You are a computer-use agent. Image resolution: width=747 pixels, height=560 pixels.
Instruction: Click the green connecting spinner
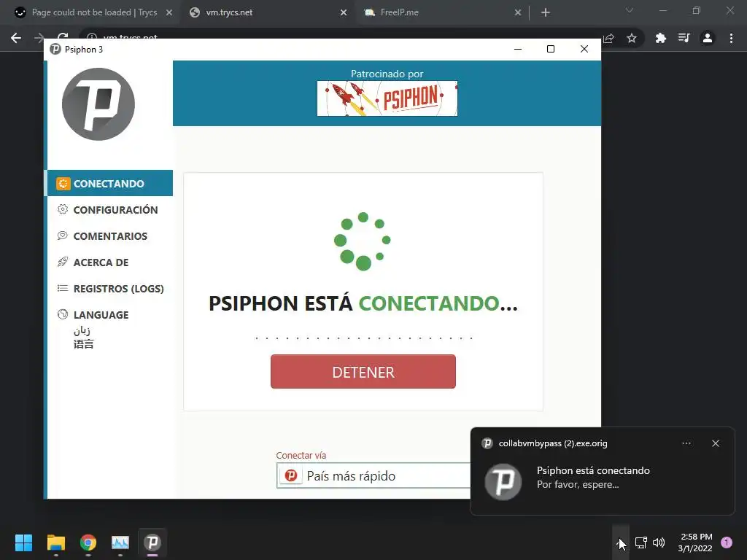(x=362, y=241)
